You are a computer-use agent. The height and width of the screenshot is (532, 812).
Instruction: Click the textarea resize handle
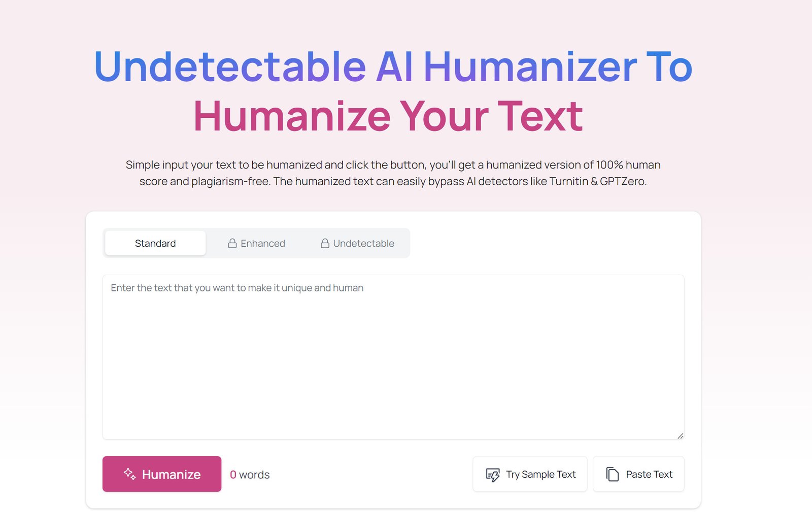pos(680,435)
